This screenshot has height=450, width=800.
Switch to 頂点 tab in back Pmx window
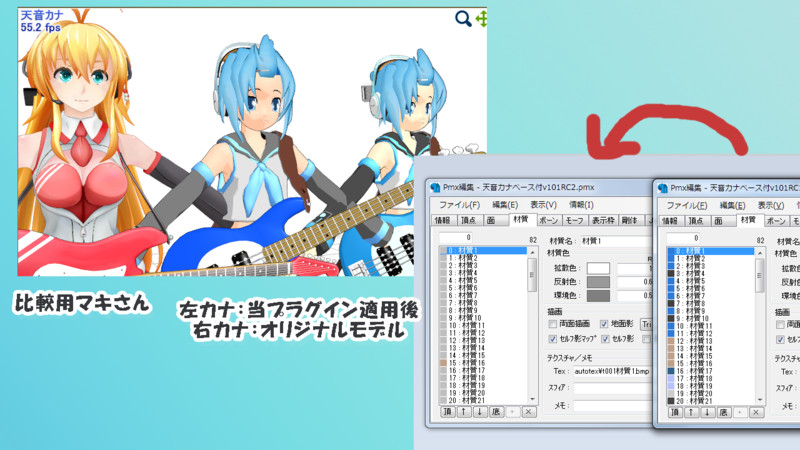(468, 220)
